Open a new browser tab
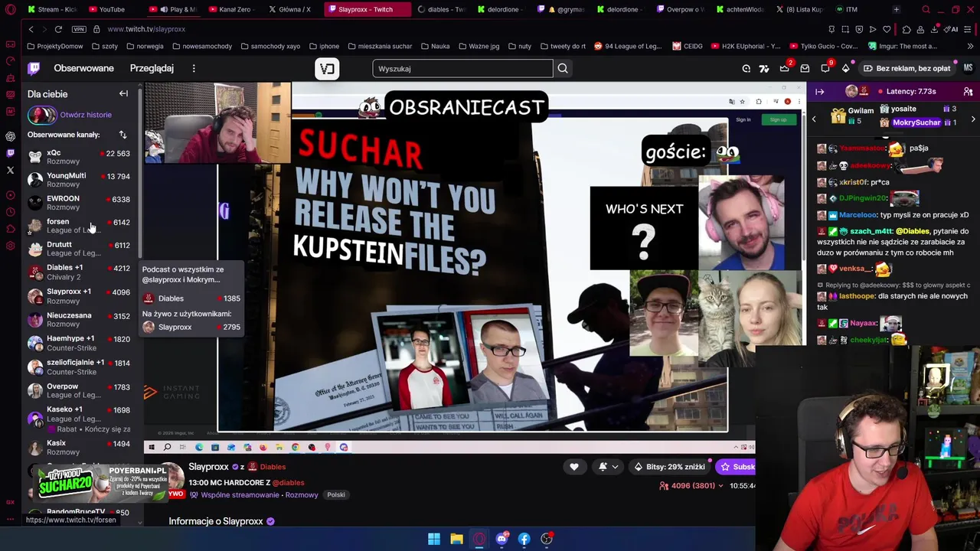The height and width of the screenshot is (551, 980). point(896,9)
